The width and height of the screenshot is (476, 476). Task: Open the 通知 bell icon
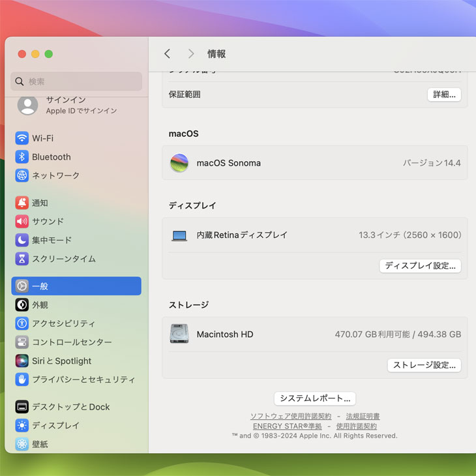pyautogui.click(x=22, y=203)
